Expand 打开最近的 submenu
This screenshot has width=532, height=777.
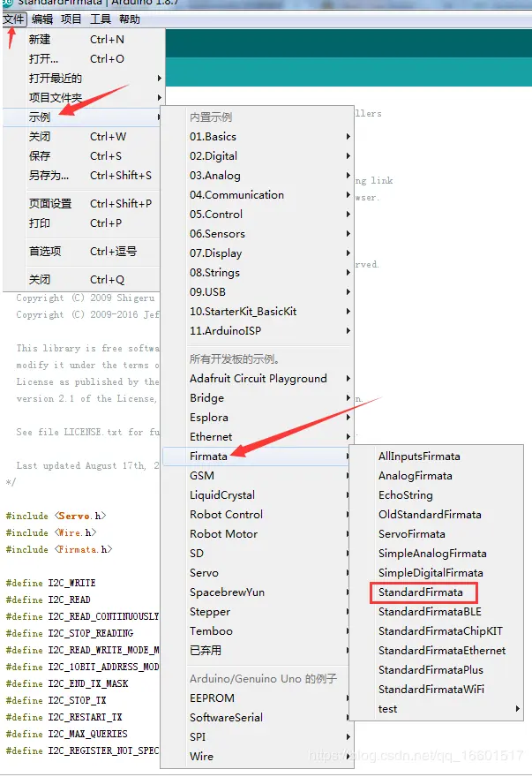[x=83, y=79]
